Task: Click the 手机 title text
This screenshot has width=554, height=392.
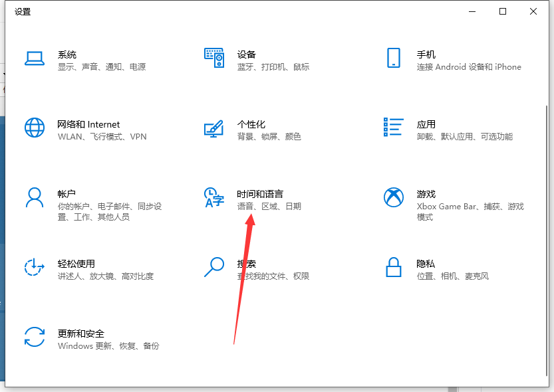Action: coord(426,54)
